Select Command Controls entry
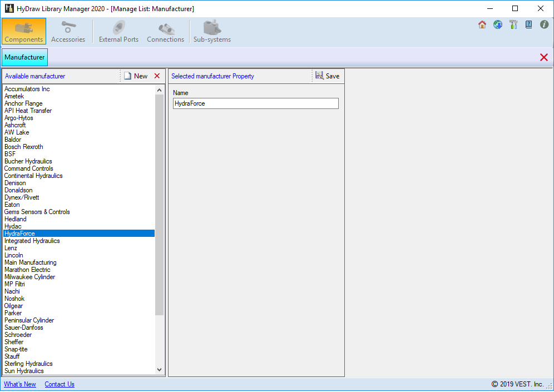The height and width of the screenshot is (392, 554). (79, 168)
